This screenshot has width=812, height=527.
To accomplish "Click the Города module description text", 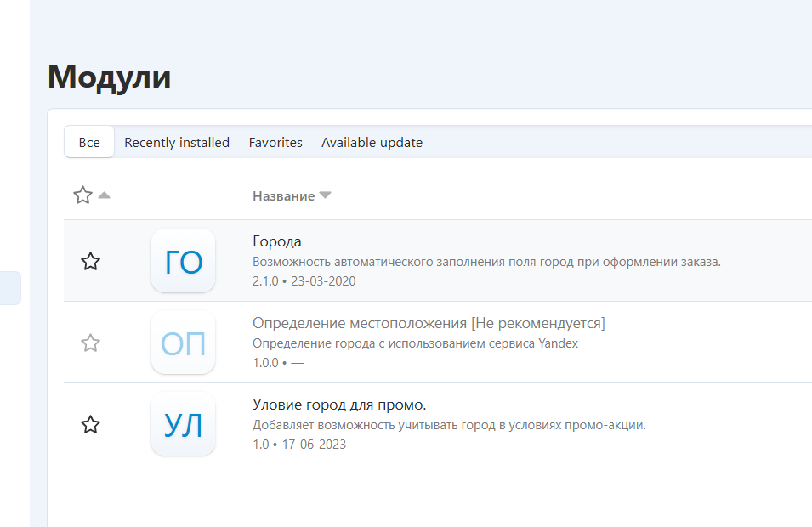I will pos(486,262).
